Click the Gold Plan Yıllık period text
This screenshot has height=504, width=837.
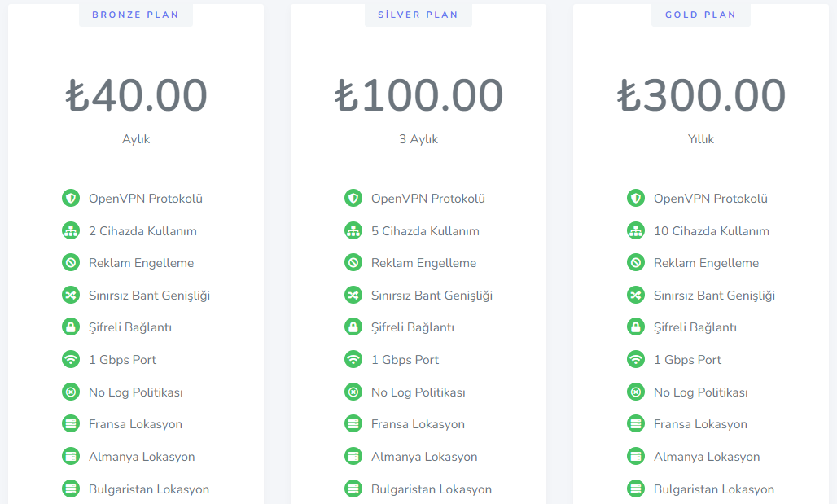tap(701, 139)
